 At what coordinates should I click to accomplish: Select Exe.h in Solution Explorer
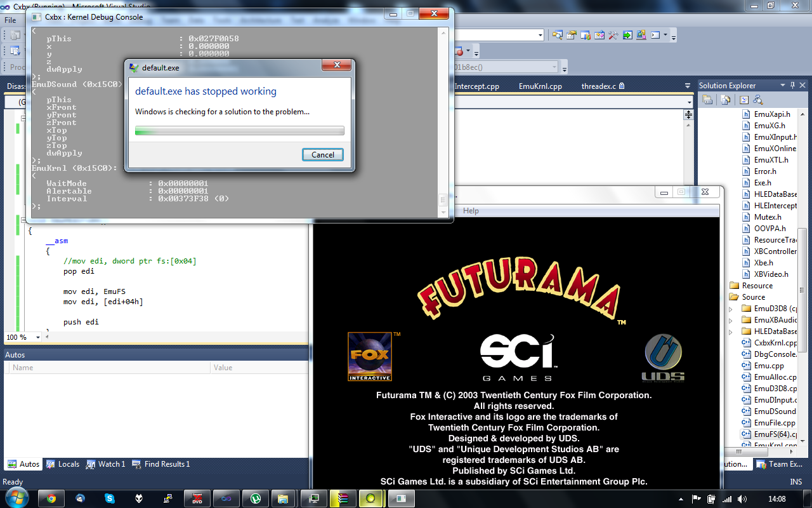coord(757,183)
